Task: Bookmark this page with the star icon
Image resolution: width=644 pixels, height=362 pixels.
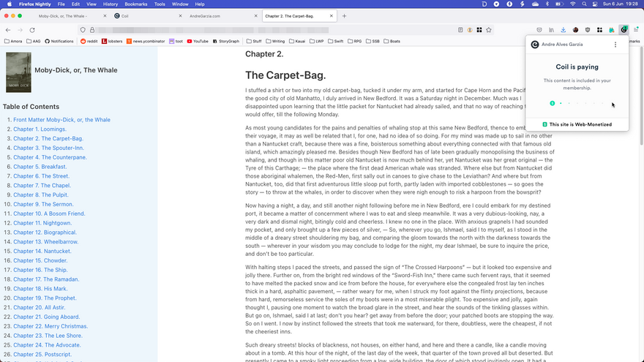Action: 488,30
